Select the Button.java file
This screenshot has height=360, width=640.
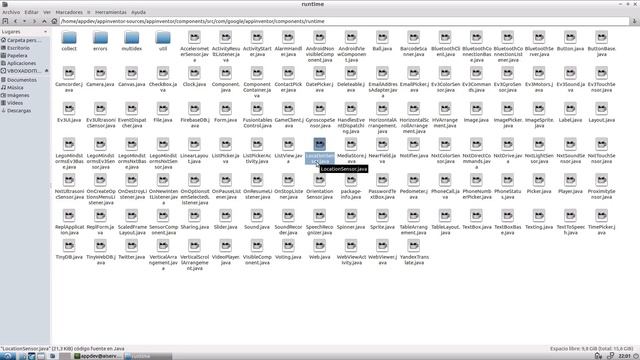pyautogui.click(x=570, y=41)
